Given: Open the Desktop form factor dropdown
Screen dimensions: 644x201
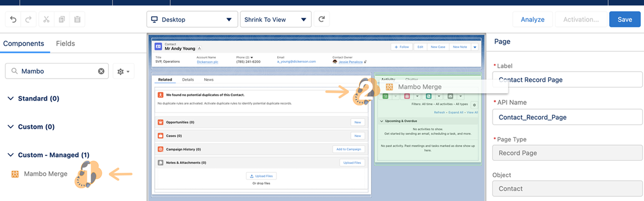Looking at the screenshot, I should click(191, 19).
